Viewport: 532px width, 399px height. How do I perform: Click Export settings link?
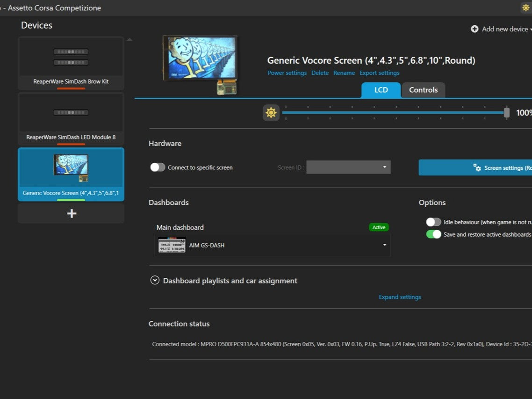pyautogui.click(x=379, y=73)
